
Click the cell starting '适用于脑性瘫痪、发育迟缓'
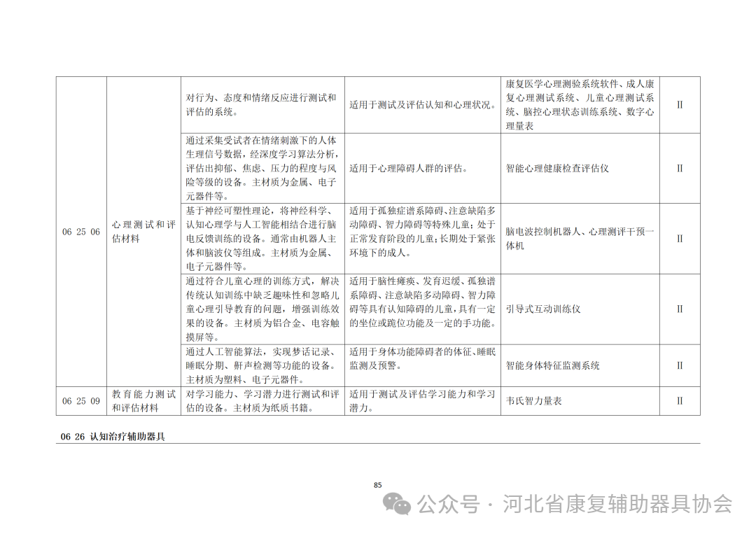point(423,309)
